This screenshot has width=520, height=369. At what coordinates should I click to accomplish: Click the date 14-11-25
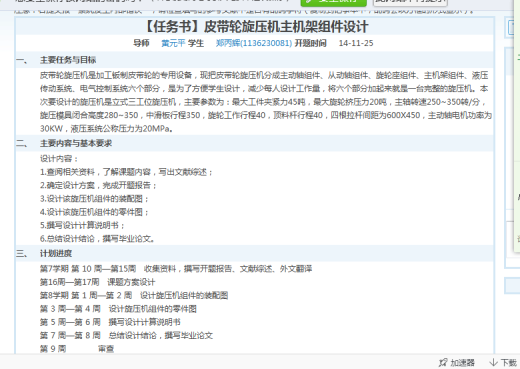click(x=356, y=43)
